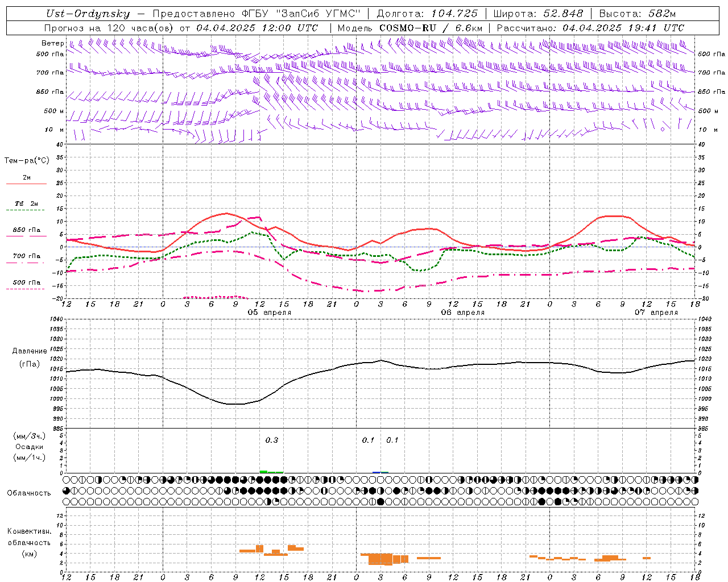Screen dimensions: 728x582
Task: Click the Ветер panel label
Action: [52, 43]
